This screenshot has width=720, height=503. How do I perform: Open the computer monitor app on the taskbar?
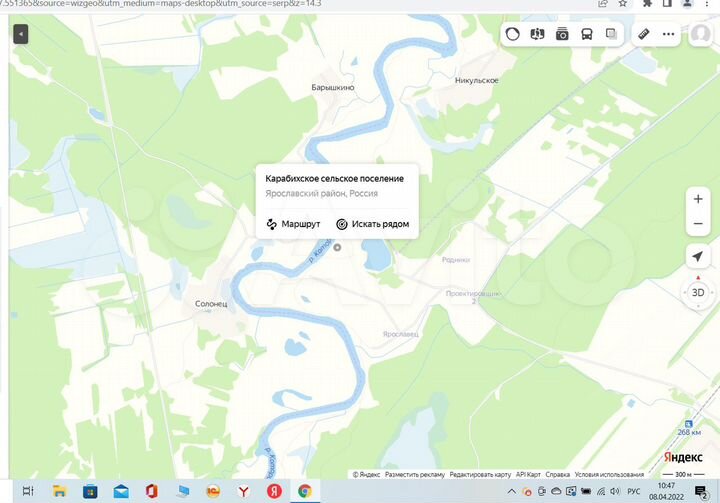pyautogui.click(x=182, y=491)
